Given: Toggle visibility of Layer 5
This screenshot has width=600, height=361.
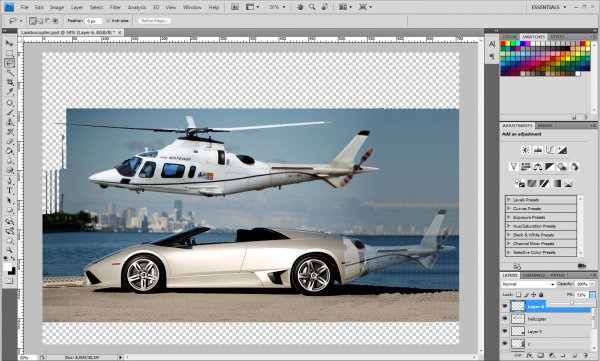Looking at the screenshot, I should pyautogui.click(x=505, y=332).
